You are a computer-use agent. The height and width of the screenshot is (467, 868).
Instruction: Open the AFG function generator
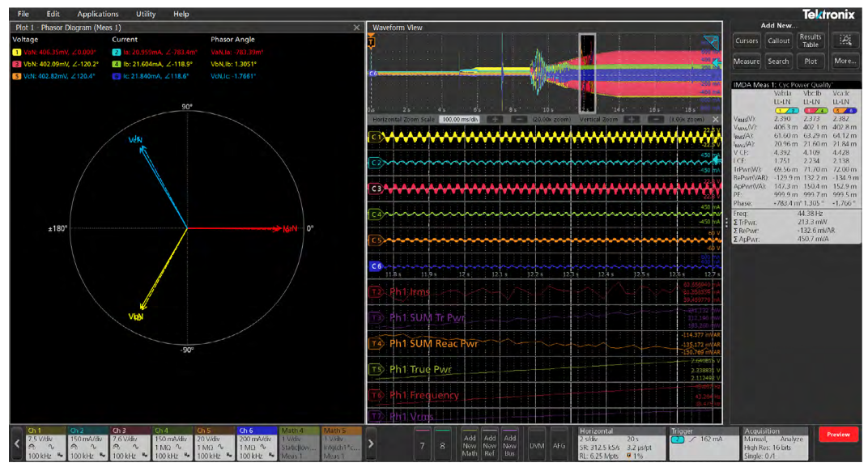pos(559,444)
